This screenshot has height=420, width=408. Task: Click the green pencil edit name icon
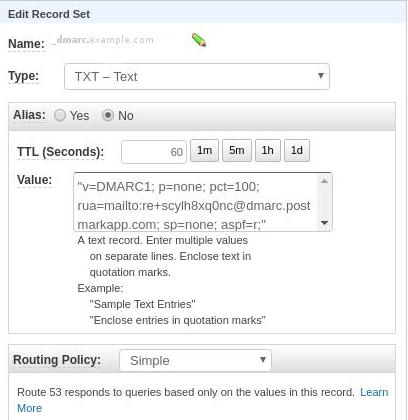[x=199, y=40]
